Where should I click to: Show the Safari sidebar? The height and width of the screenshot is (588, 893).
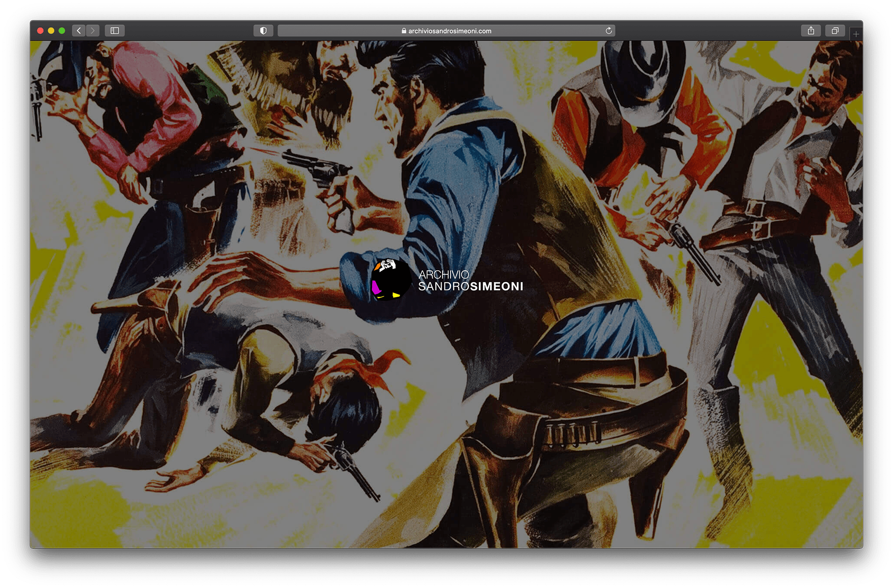click(x=115, y=31)
